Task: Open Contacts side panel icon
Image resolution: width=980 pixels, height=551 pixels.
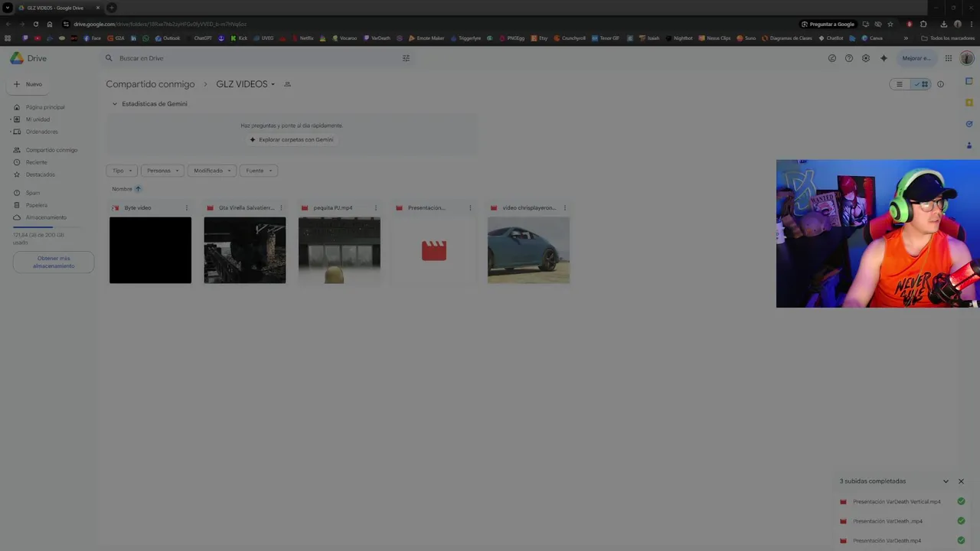Action: (x=969, y=145)
